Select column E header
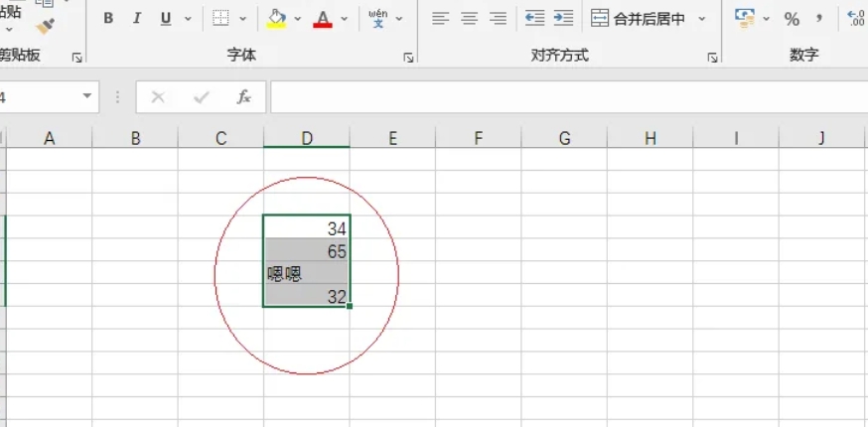Viewport: 868px width, 427px height. pos(392,138)
